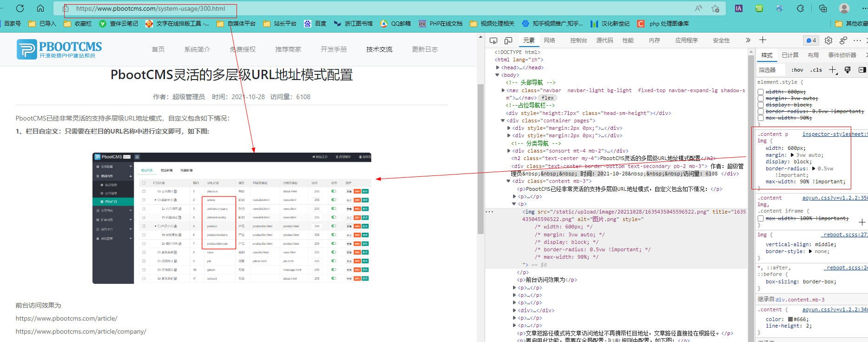
Task: Show more DevTools tabs chevron
Action: click(x=748, y=40)
